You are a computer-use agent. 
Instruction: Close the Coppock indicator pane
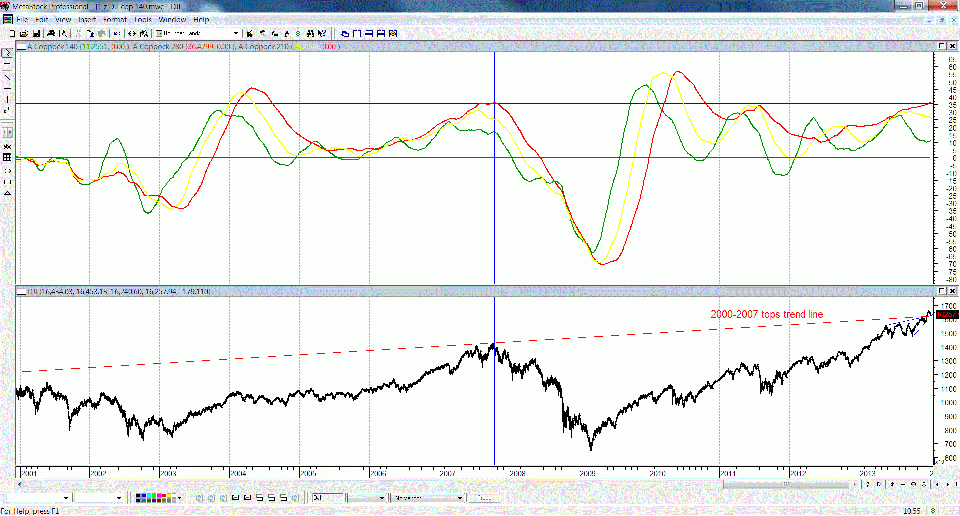click(953, 46)
